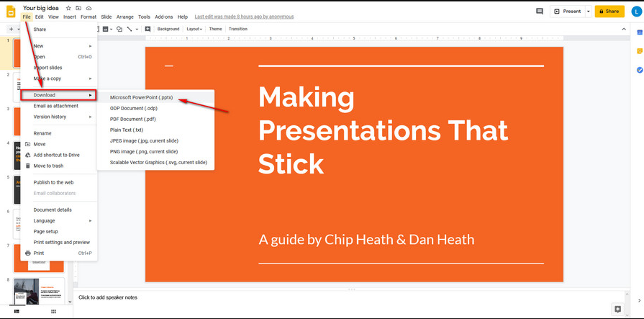Switch to filmstrip view icon
Viewport: 644px width, 319px height.
coord(17,311)
